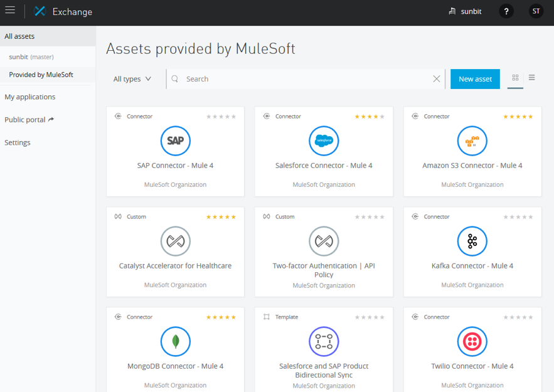Open Salesforce and SAP Product Bidirectional Sync title
The height and width of the screenshot is (392, 554).
324,371
